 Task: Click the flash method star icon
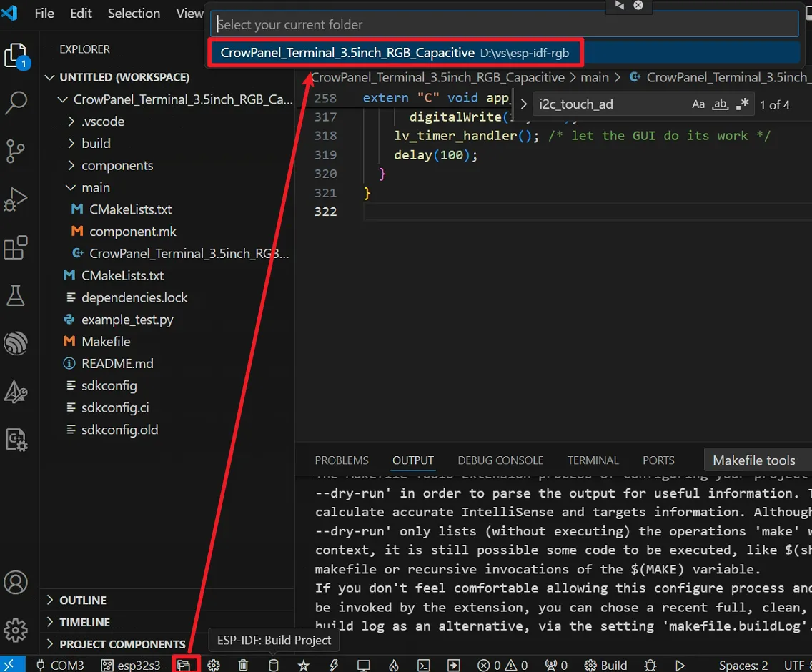(304, 665)
